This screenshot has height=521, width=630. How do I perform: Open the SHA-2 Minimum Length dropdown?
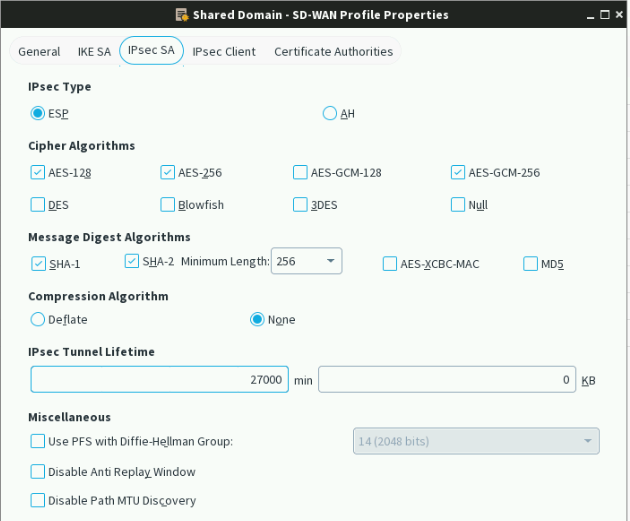307,261
